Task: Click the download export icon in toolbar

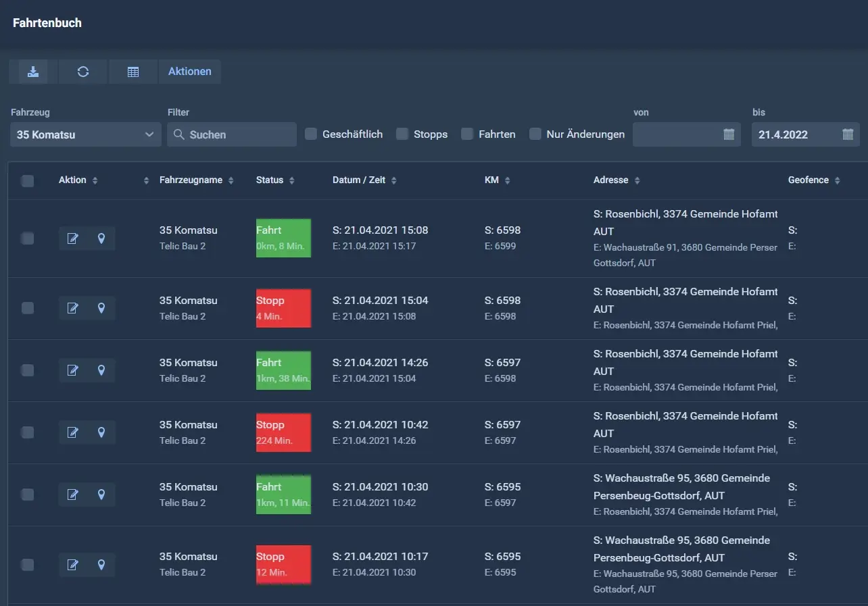Action: pos(33,72)
